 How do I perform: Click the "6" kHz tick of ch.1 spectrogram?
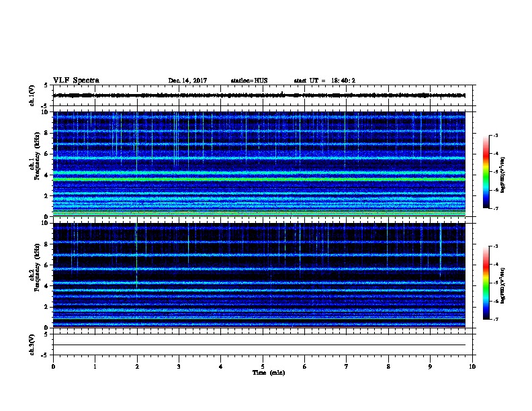tap(46, 154)
